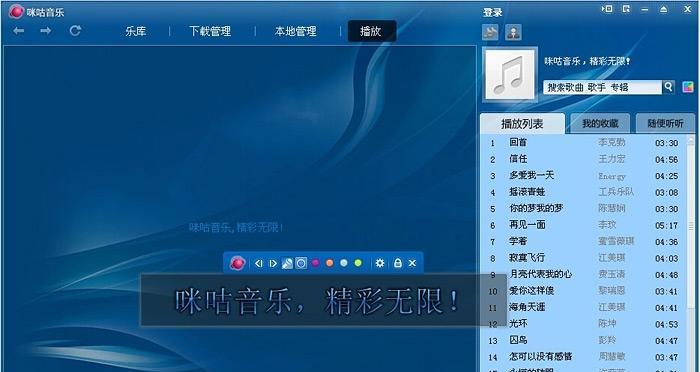Viewport: 700px width, 372px height.
Task: Choose the green lyric color dot
Action: click(358, 263)
